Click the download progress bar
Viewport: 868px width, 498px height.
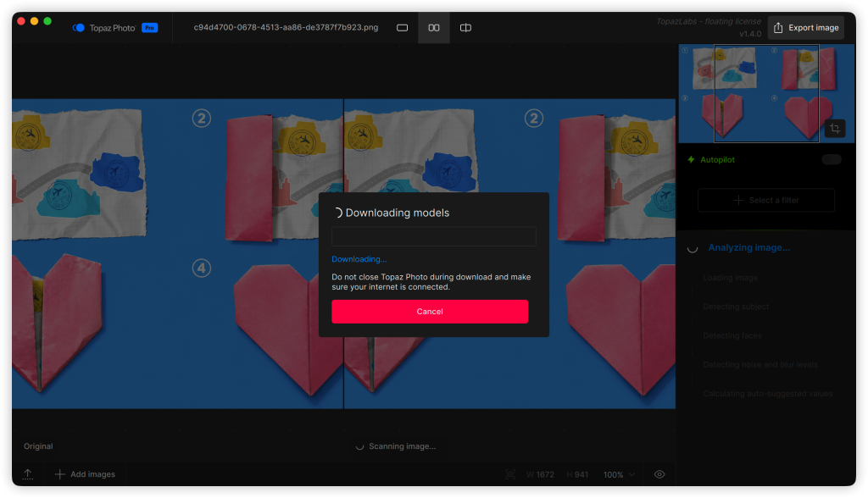coord(433,236)
